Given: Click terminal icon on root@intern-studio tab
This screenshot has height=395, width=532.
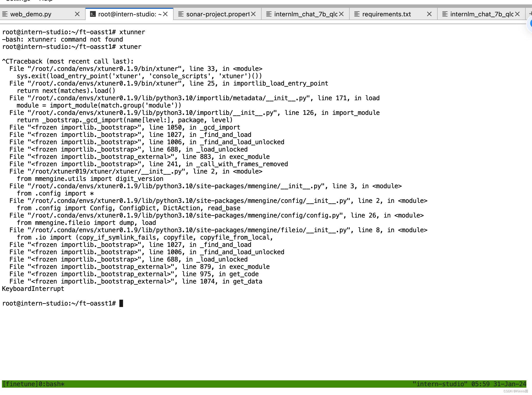Looking at the screenshot, I should (x=93, y=14).
